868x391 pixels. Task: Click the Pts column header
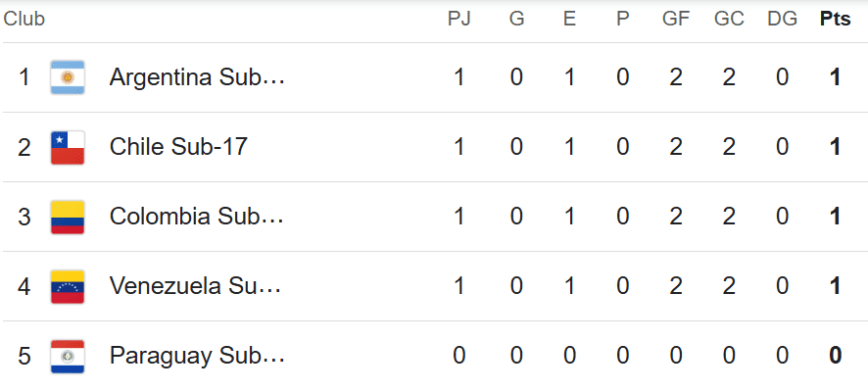[835, 19]
